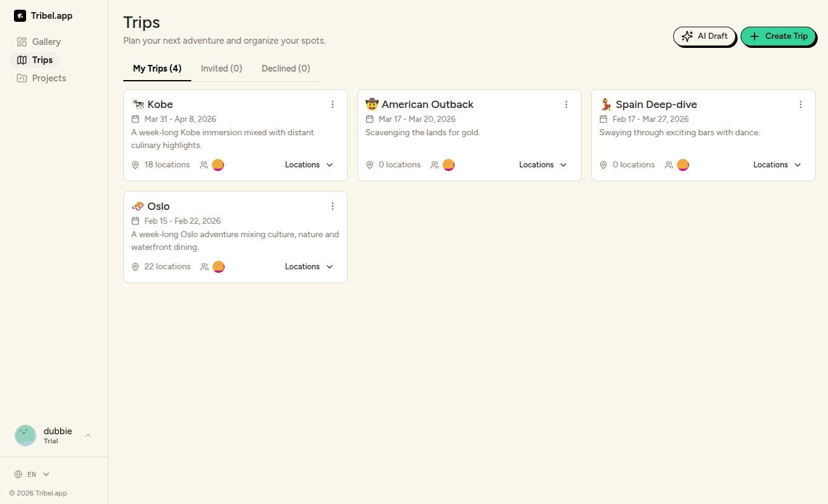Viewport: 828px width, 504px height.
Task: Click the AI Draft button
Action: coord(704,36)
